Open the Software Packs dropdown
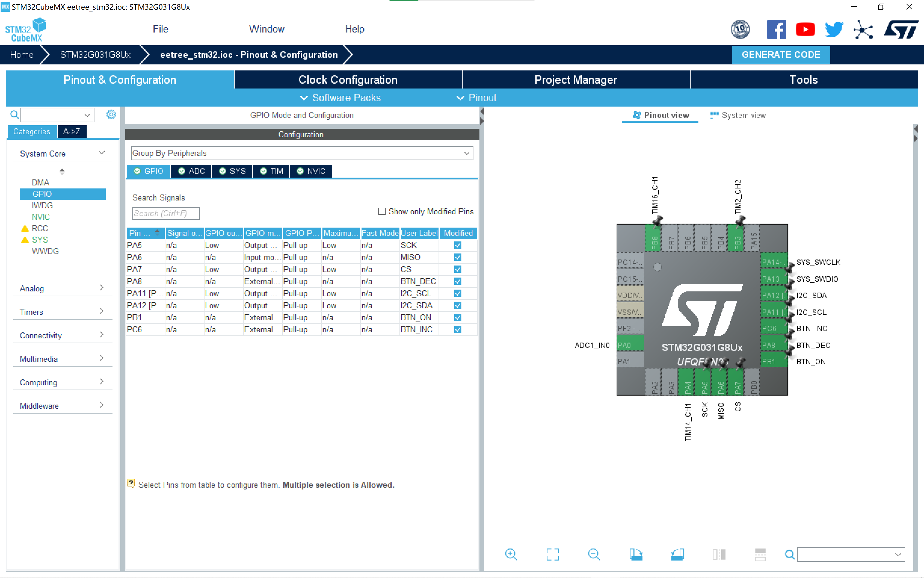 click(x=340, y=98)
